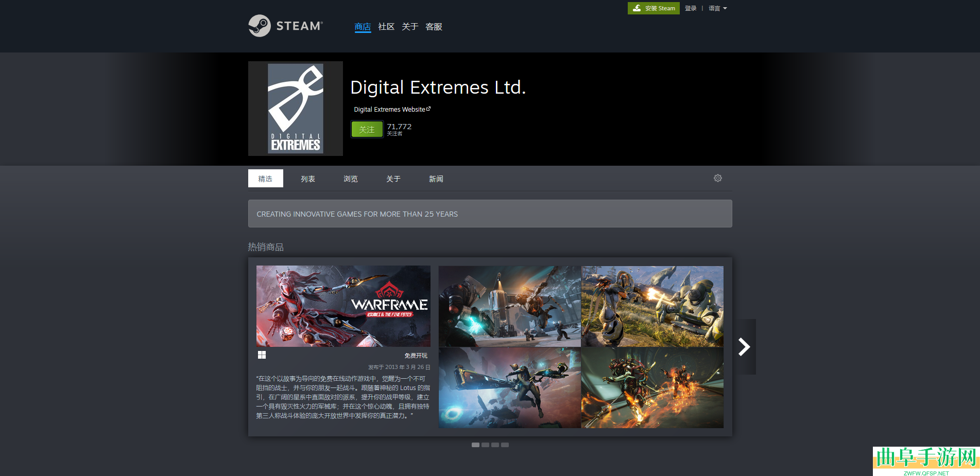Switch to the 关于 tab below banner
The width and height of the screenshot is (980, 476).
pos(393,179)
